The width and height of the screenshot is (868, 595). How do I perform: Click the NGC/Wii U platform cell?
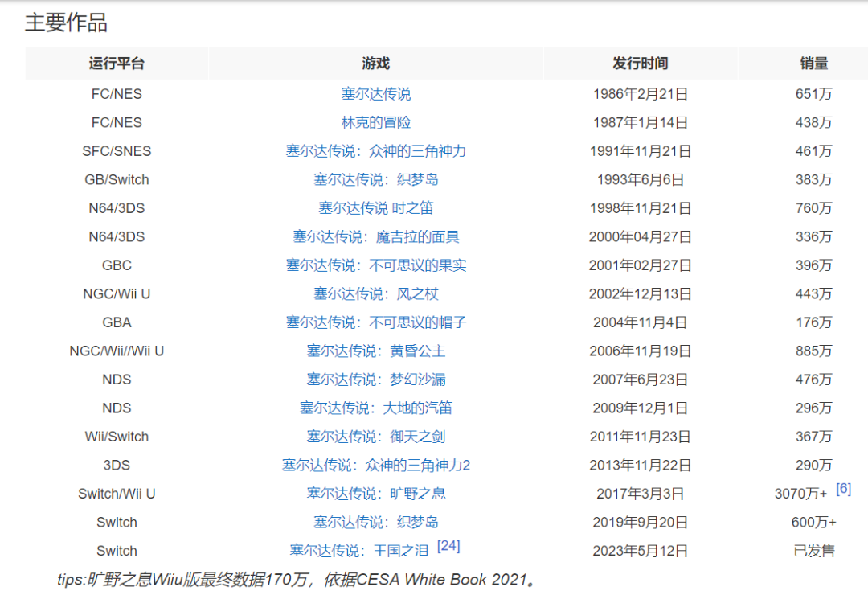pyautogui.click(x=117, y=293)
